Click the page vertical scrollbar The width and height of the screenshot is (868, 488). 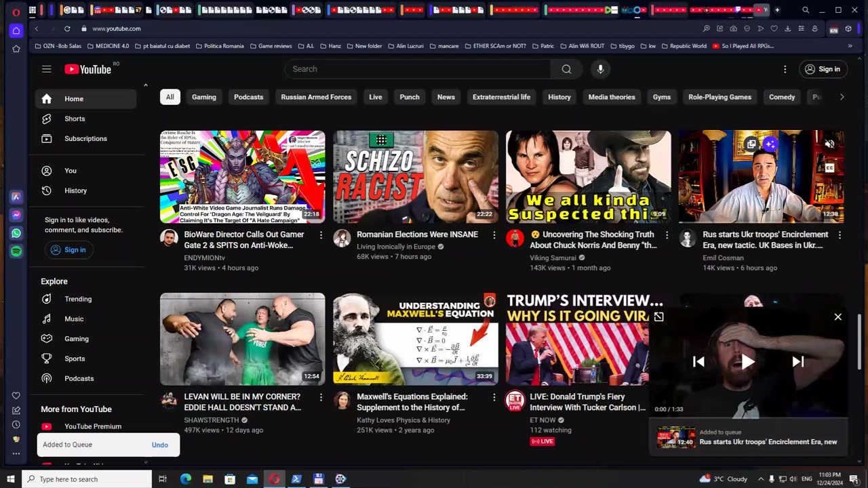[860, 342]
